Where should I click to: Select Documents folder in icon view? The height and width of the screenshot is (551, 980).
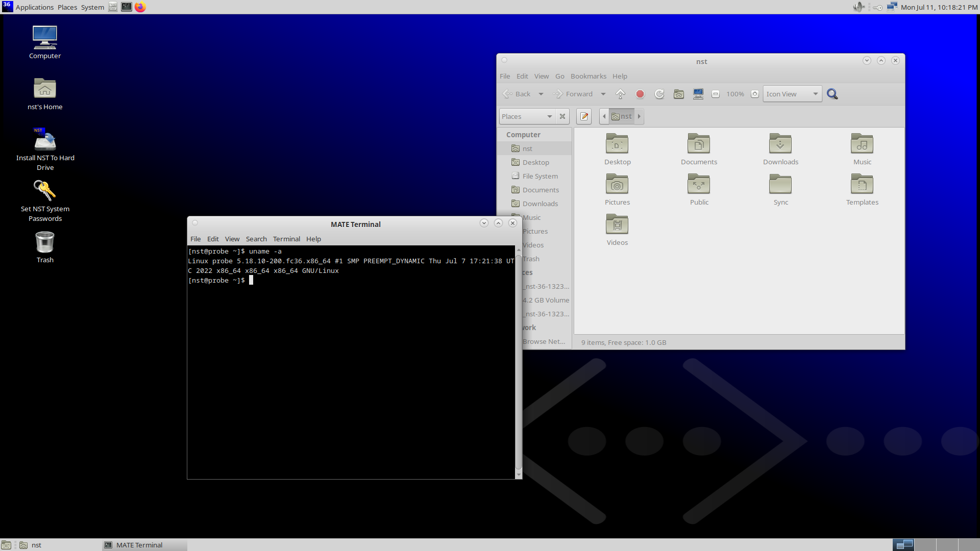[699, 149]
